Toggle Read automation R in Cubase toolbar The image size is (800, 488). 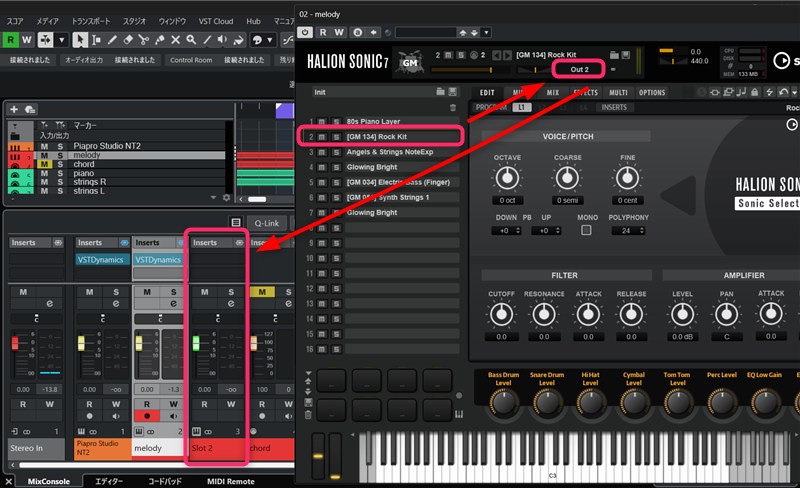[11, 39]
